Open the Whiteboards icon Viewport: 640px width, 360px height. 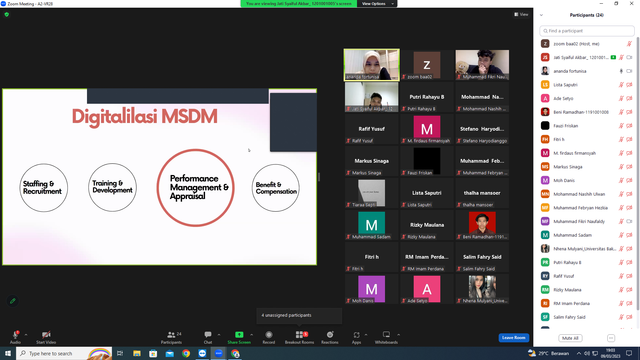click(x=386, y=334)
